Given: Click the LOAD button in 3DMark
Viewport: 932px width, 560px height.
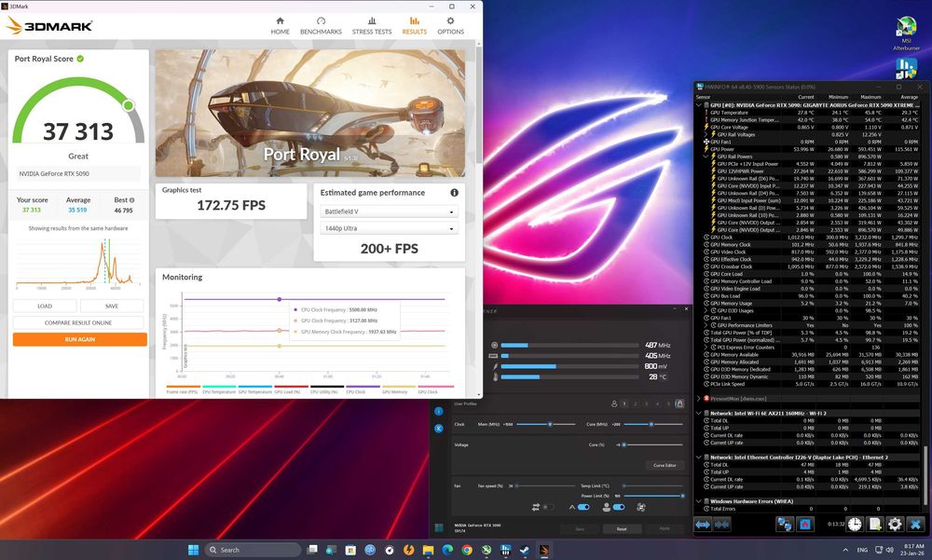Looking at the screenshot, I should [45, 307].
